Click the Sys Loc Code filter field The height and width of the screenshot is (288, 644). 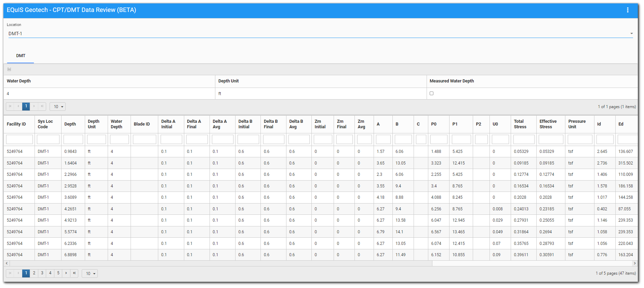pos(48,140)
